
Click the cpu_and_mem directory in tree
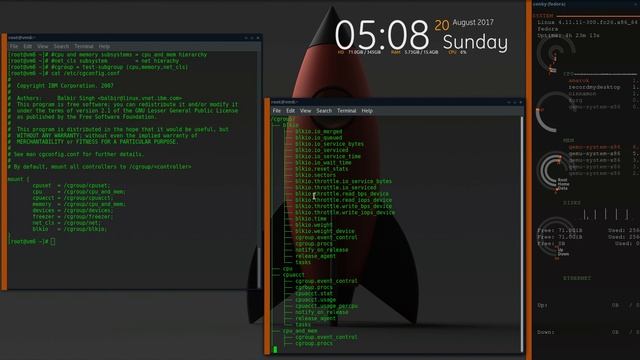click(x=300, y=331)
